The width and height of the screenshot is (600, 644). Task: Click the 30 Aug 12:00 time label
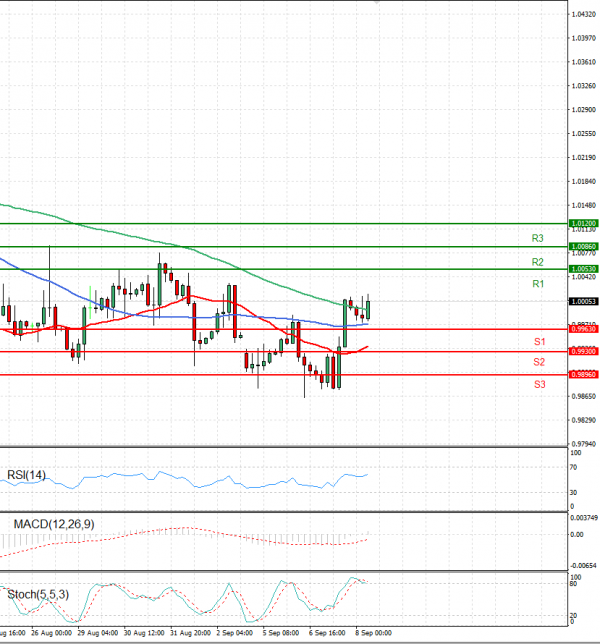click(x=144, y=633)
